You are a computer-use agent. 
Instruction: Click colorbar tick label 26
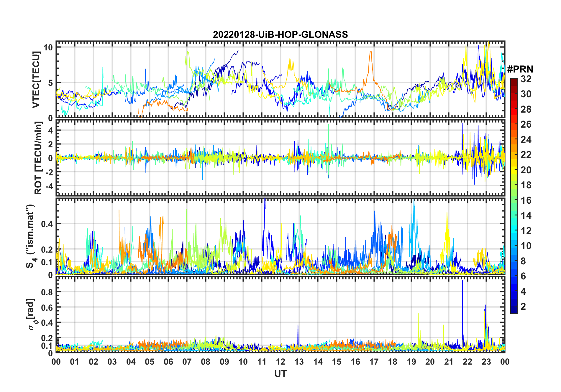526,124
